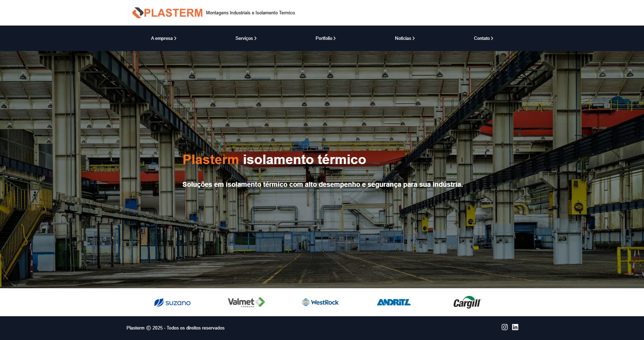This screenshot has width=644, height=340.
Task: Click the Plasterm logo icon
Action: pos(138,13)
